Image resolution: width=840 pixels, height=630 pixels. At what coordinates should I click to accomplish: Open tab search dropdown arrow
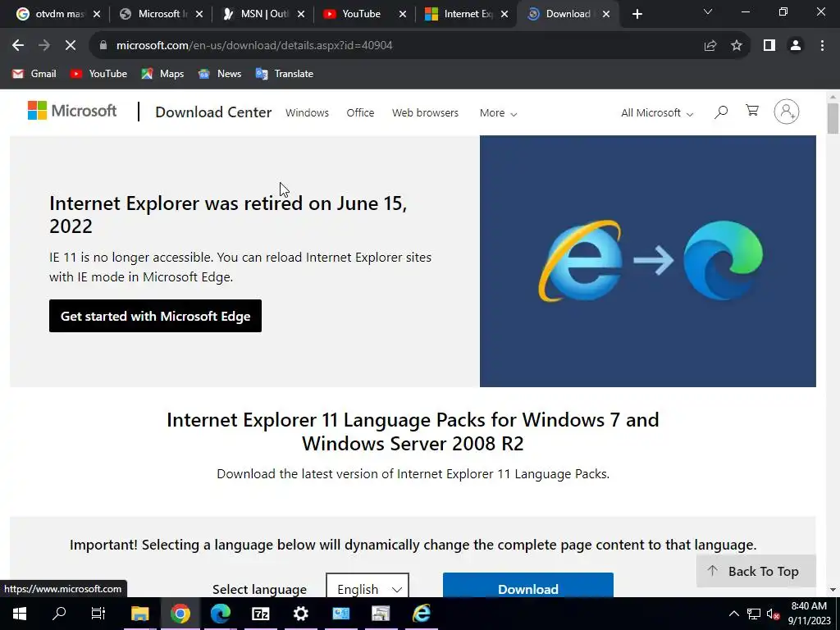[708, 11]
